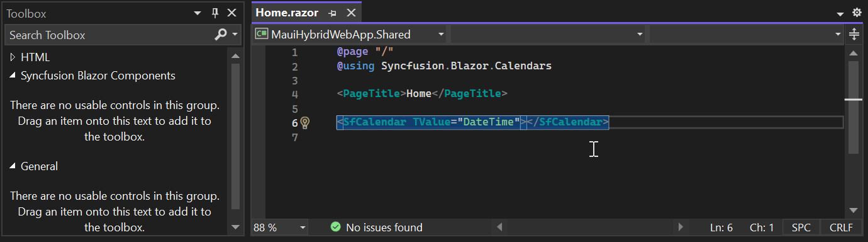Click the Toolbox panel title
This screenshot has height=242, width=868.
coord(26,13)
